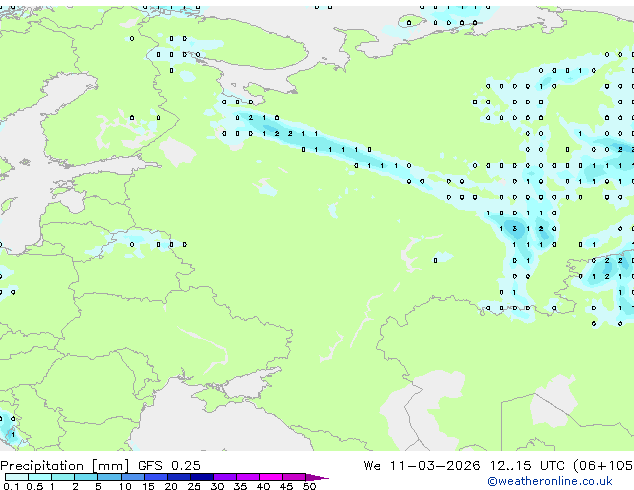Click the "50" legend scale label

click(x=309, y=486)
